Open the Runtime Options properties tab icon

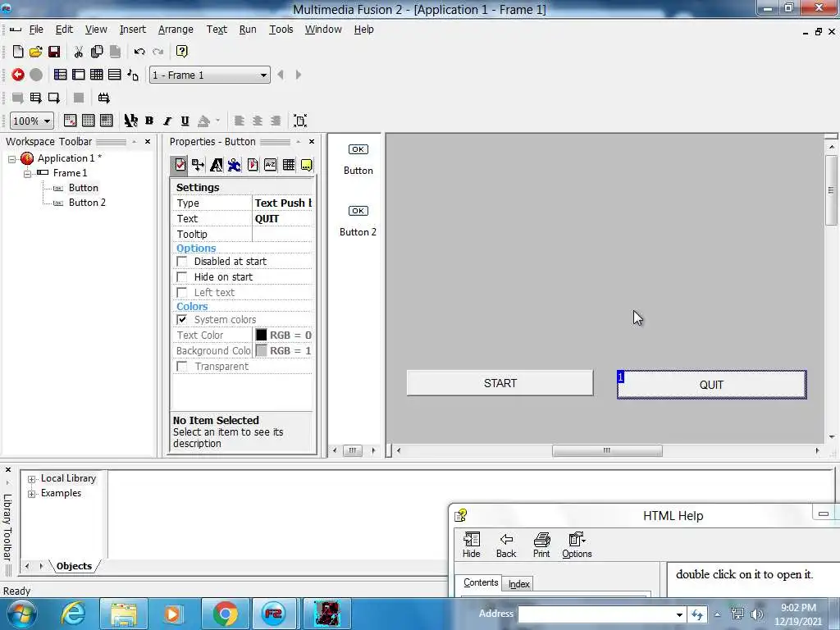[x=253, y=165]
